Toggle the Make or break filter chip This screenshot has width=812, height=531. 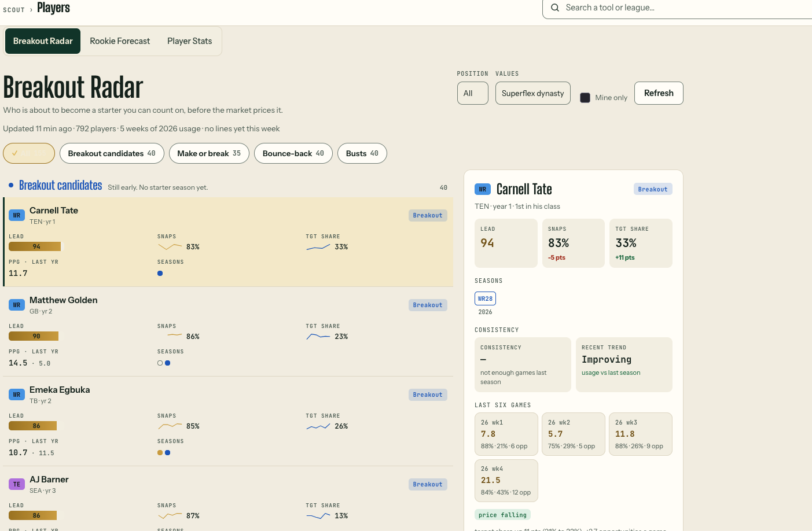[x=209, y=153]
